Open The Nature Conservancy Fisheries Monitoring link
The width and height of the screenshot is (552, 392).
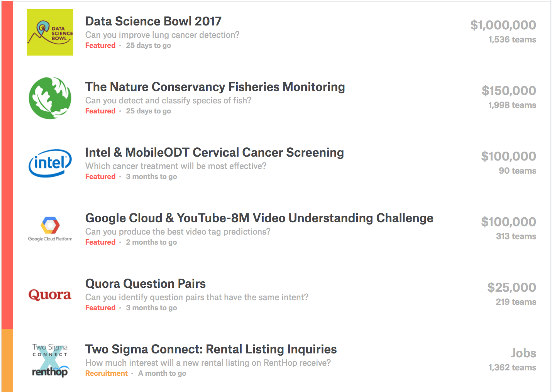pos(215,87)
